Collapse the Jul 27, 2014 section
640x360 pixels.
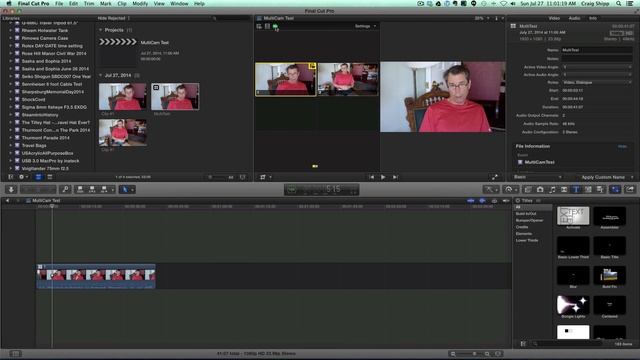101,76
